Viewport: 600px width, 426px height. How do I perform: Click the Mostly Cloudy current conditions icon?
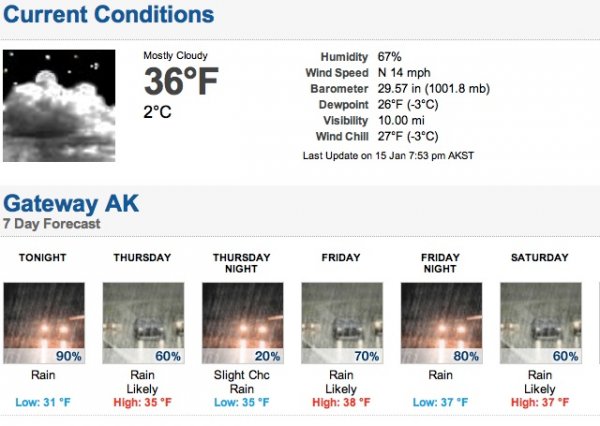tap(59, 106)
